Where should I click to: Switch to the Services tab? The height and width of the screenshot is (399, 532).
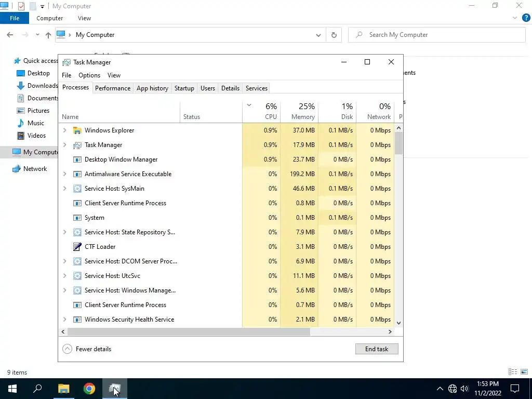257,88
